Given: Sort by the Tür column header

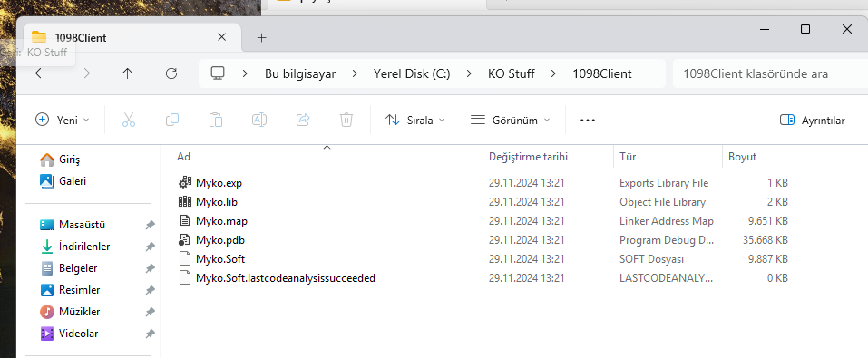Looking at the screenshot, I should (628, 157).
